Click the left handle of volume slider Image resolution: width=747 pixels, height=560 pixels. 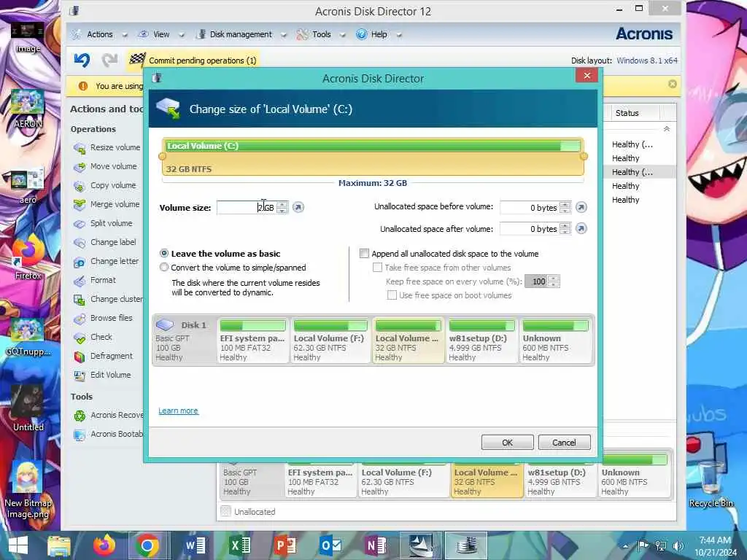(x=162, y=156)
